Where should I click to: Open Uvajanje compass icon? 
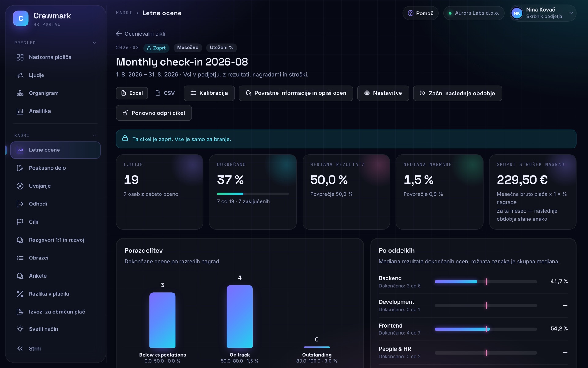coord(20,186)
